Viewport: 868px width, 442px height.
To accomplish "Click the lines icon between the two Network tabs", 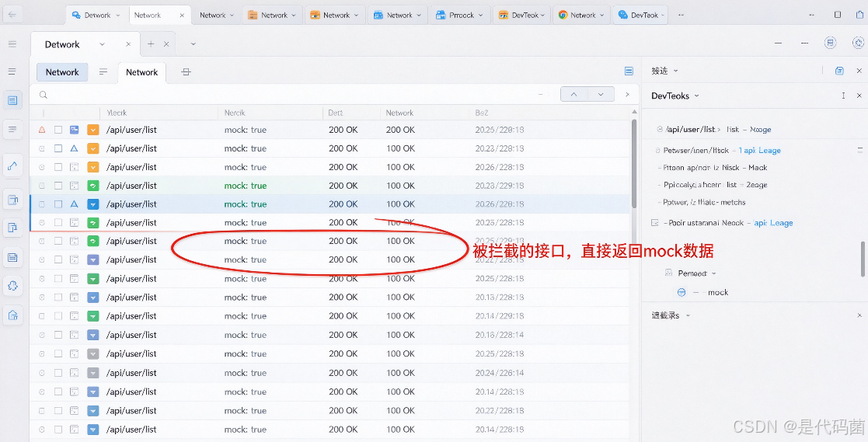I will 103,72.
